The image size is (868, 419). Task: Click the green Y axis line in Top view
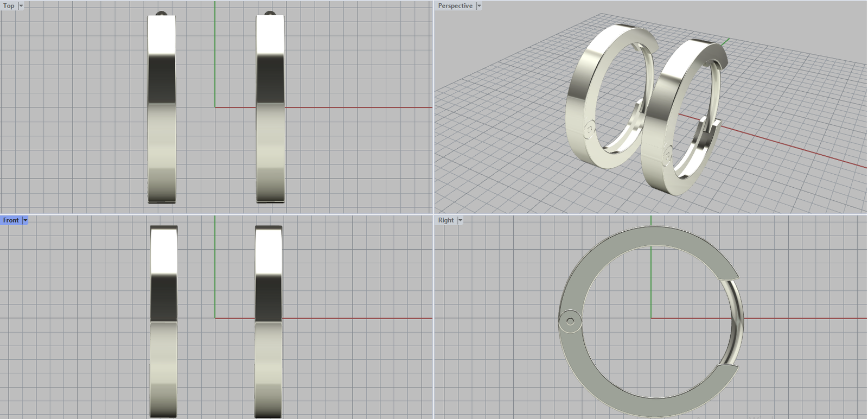click(x=215, y=54)
